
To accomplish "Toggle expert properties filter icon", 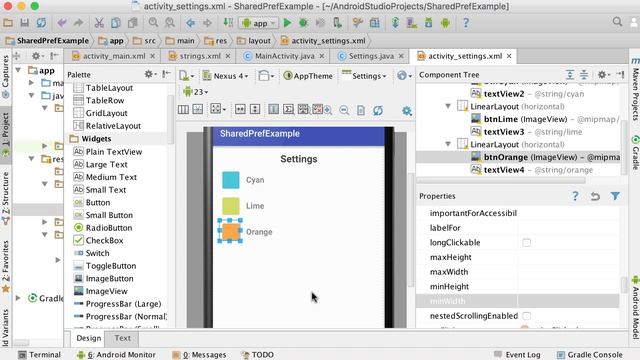I will pos(615,196).
